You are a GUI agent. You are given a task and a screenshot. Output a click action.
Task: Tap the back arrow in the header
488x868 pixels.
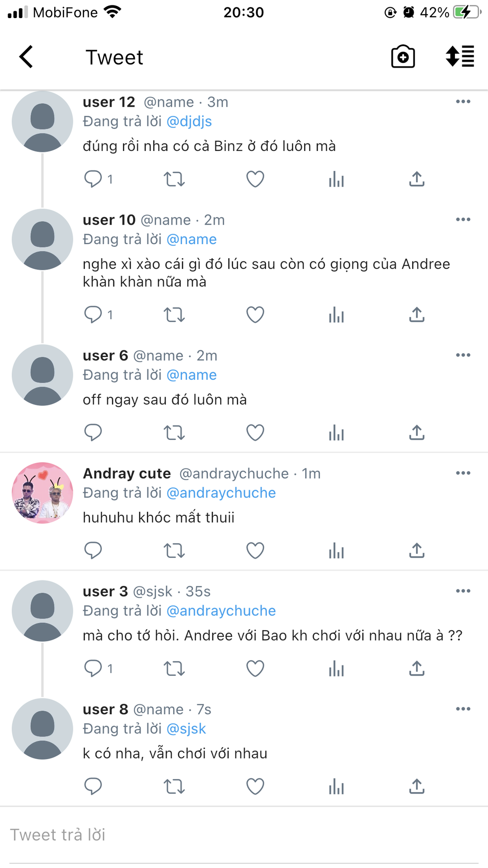[x=26, y=57]
